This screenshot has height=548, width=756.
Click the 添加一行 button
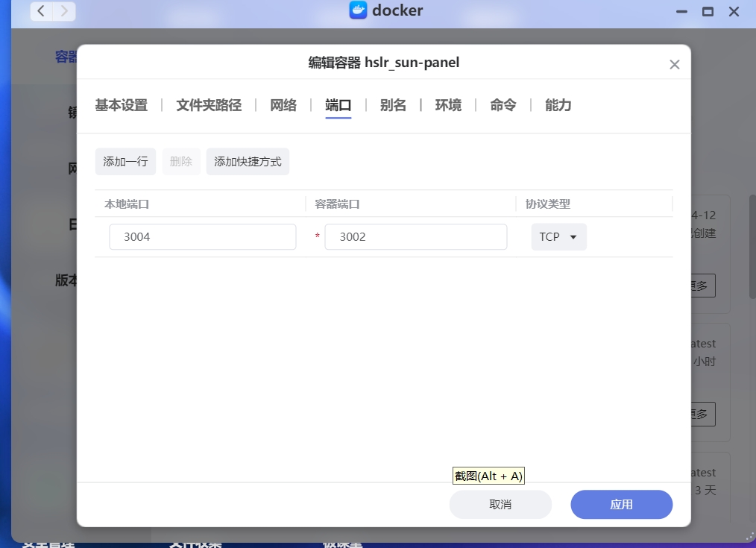click(125, 162)
